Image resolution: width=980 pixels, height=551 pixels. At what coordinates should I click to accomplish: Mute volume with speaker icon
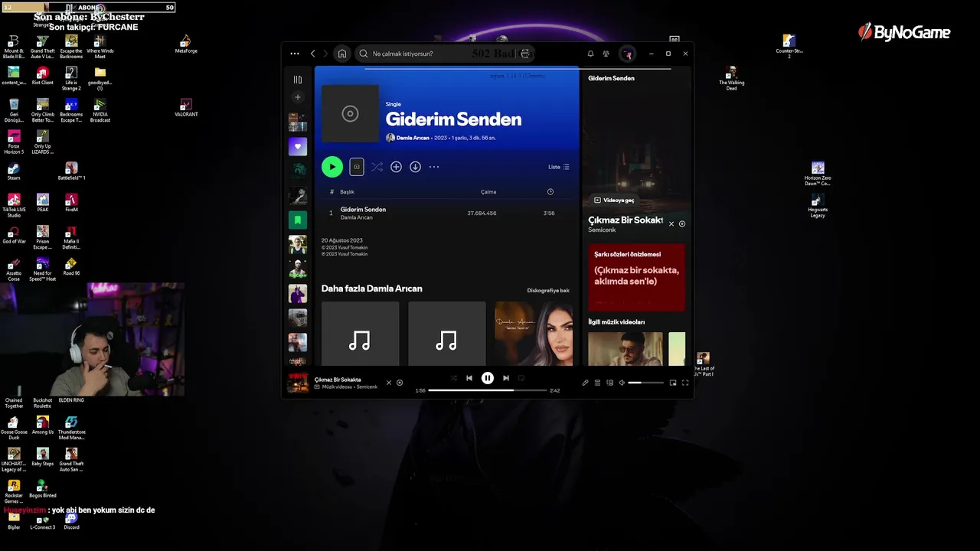point(622,383)
